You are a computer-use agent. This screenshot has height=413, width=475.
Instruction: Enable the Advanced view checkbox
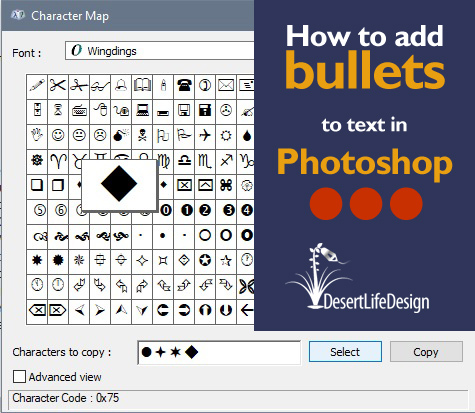(x=19, y=377)
